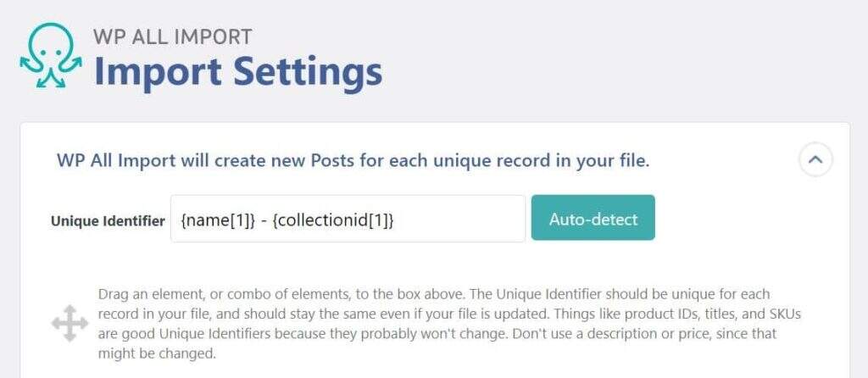Focus the Unique Identifier input field
868x378 pixels.
point(348,220)
